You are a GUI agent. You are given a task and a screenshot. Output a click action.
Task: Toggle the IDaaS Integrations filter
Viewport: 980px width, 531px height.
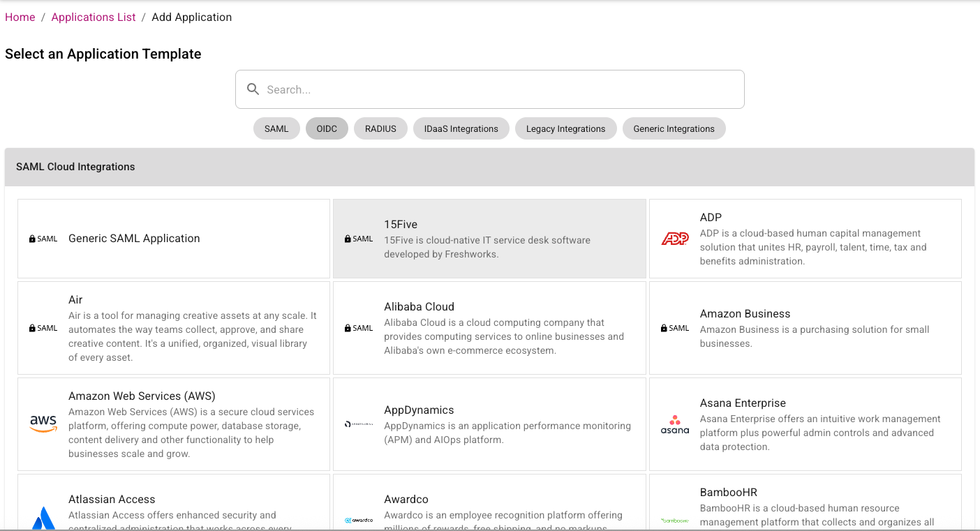(x=461, y=128)
